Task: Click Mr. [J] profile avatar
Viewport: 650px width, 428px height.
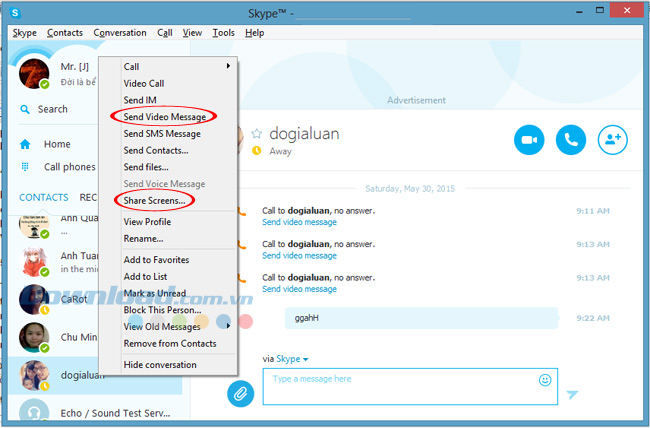Action: (x=34, y=74)
